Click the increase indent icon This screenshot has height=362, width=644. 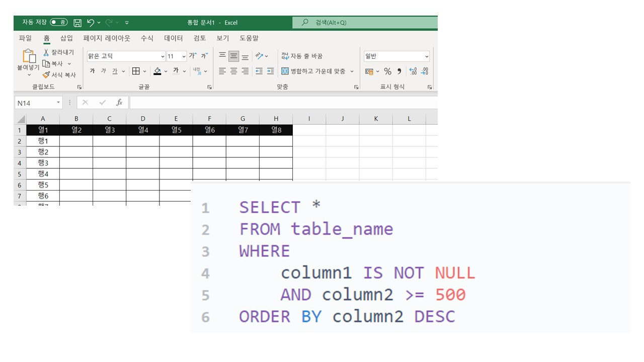coord(271,71)
